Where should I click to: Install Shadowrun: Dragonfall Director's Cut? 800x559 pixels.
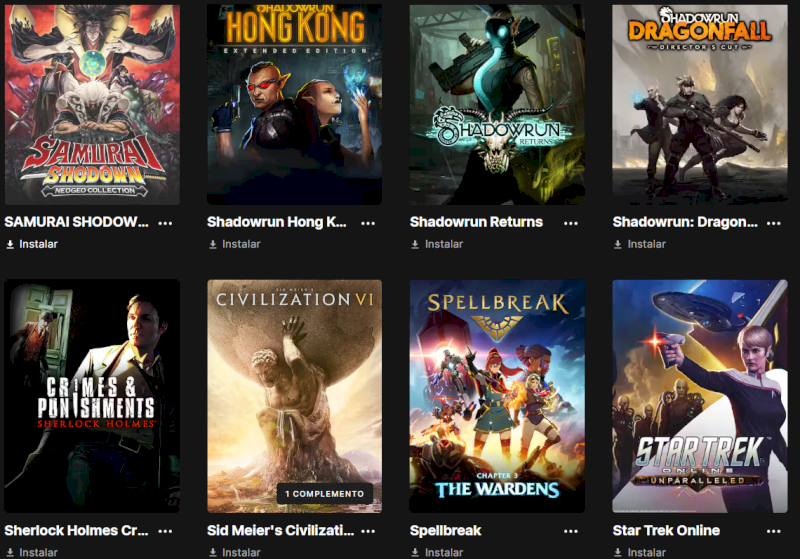pos(640,244)
